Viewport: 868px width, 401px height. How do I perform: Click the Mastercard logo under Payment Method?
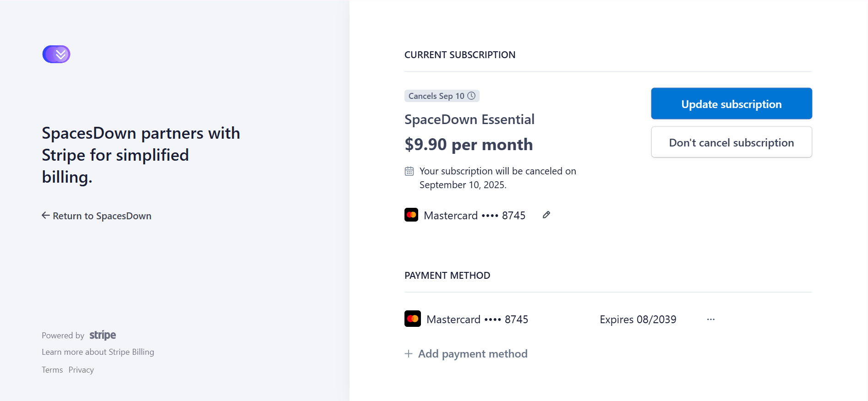coord(413,319)
